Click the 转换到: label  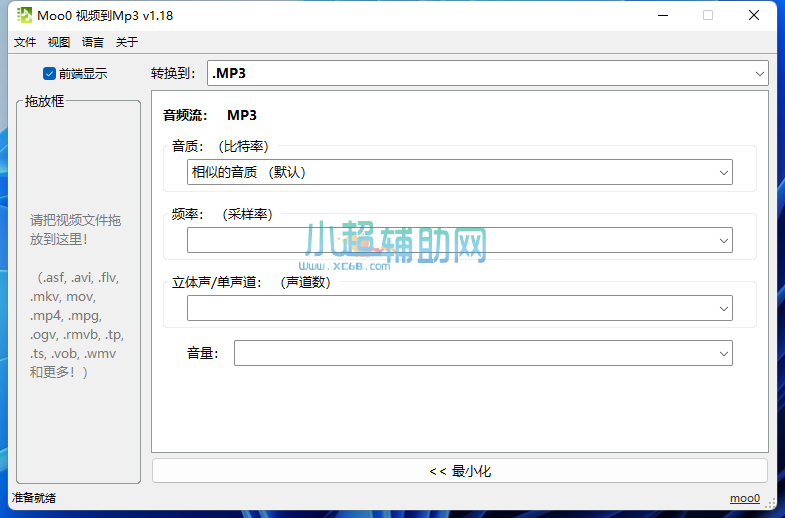coord(173,74)
